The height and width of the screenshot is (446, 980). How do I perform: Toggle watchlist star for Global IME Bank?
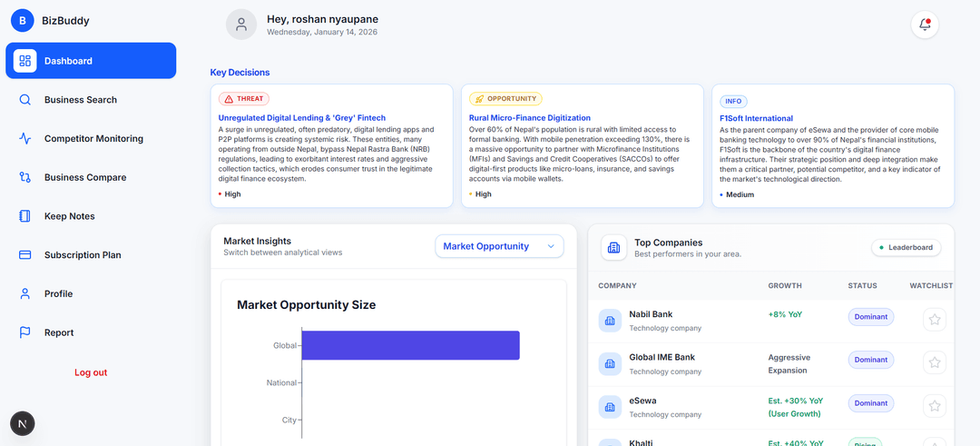coord(935,362)
